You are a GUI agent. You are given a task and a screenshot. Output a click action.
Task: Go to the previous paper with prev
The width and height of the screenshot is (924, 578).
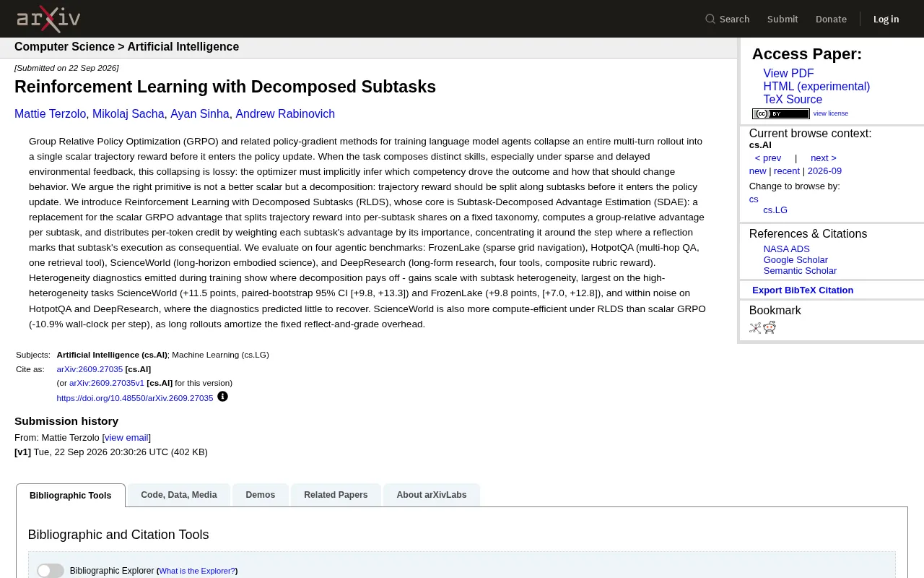pos(768,158)
